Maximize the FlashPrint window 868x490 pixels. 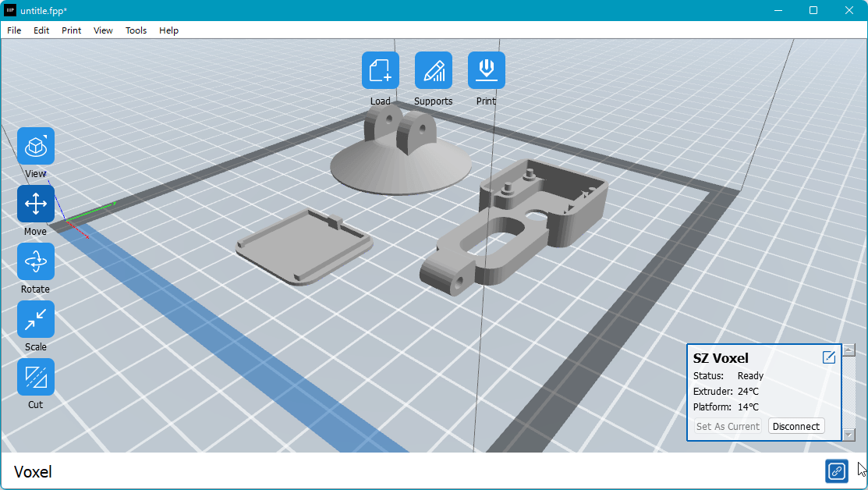coord(813,10)
